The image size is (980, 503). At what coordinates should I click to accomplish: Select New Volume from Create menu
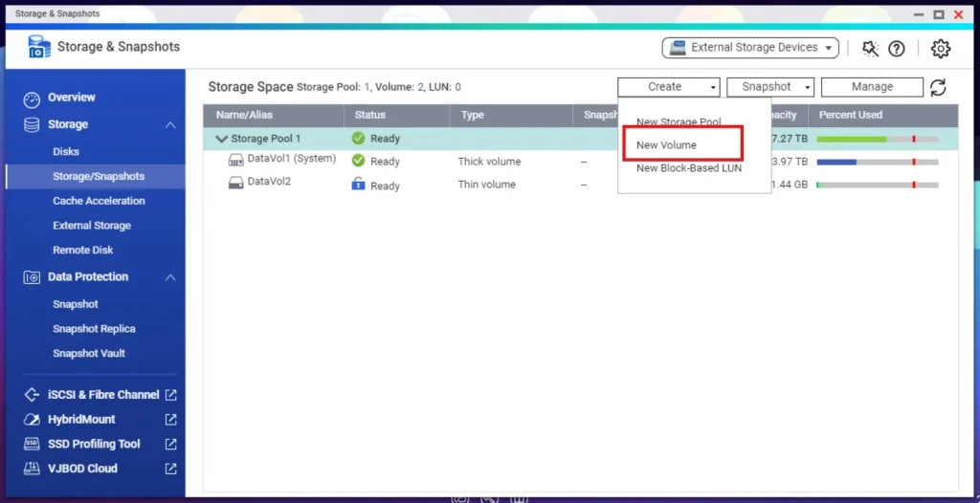(x=667, y=145)
